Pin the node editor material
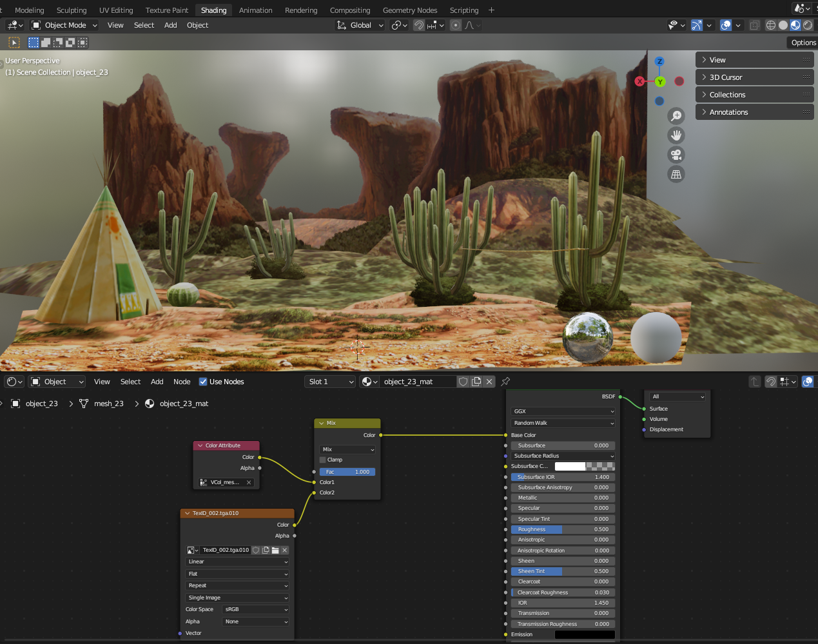 505,382
